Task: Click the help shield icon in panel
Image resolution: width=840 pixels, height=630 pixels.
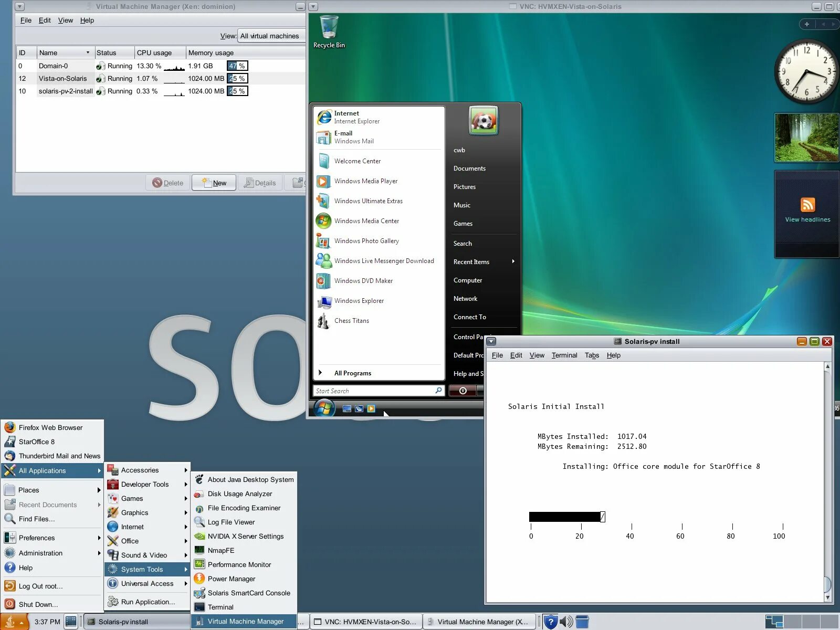Action: [x=550, y=622]
